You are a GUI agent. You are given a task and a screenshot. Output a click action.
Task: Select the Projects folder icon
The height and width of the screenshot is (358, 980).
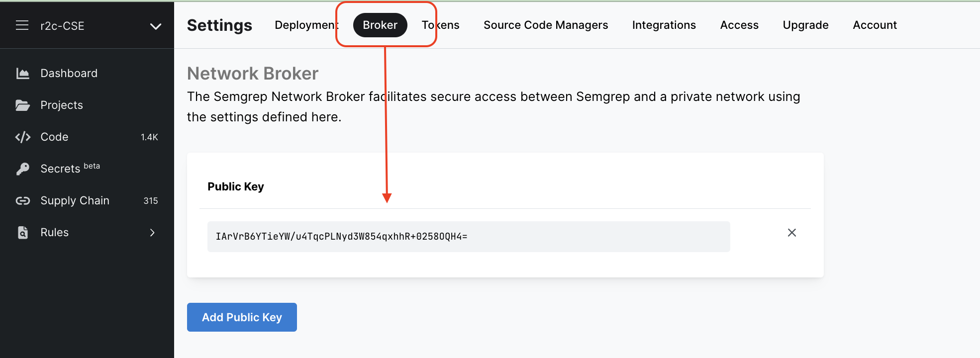23,105
